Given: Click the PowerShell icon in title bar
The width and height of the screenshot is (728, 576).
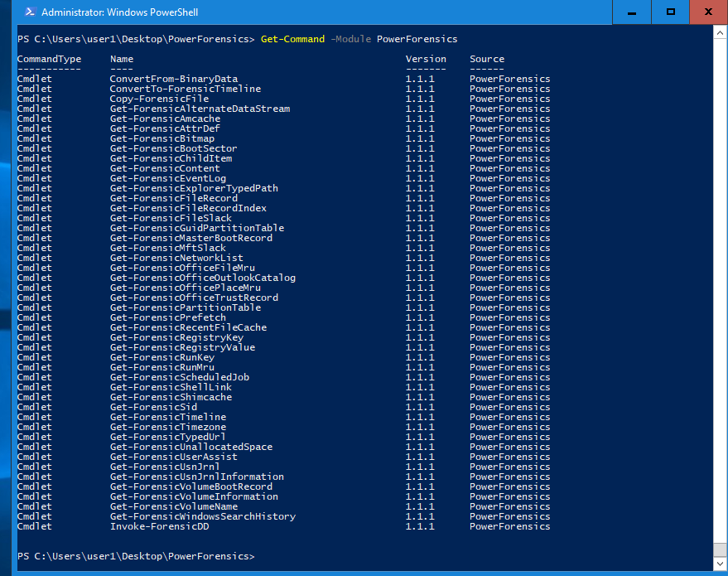Looking at the screenshot, I should (29, 12).
